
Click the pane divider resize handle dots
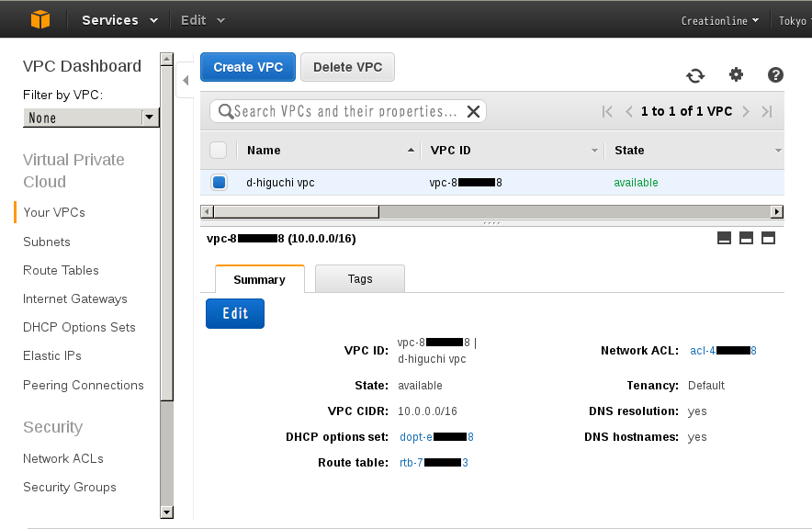491,223
